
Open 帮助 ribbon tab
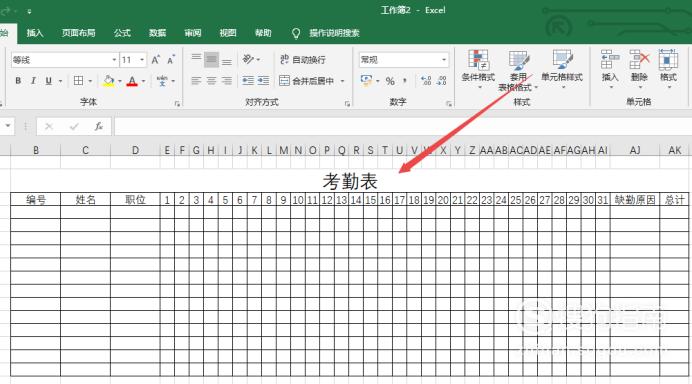(263, 33)
